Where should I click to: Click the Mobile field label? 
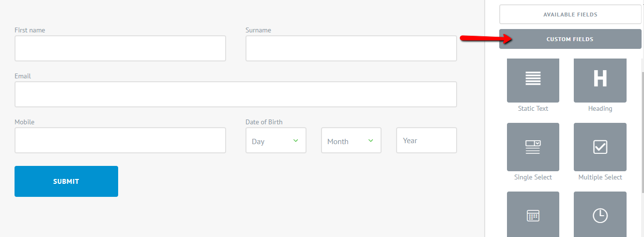click(25, 122)
